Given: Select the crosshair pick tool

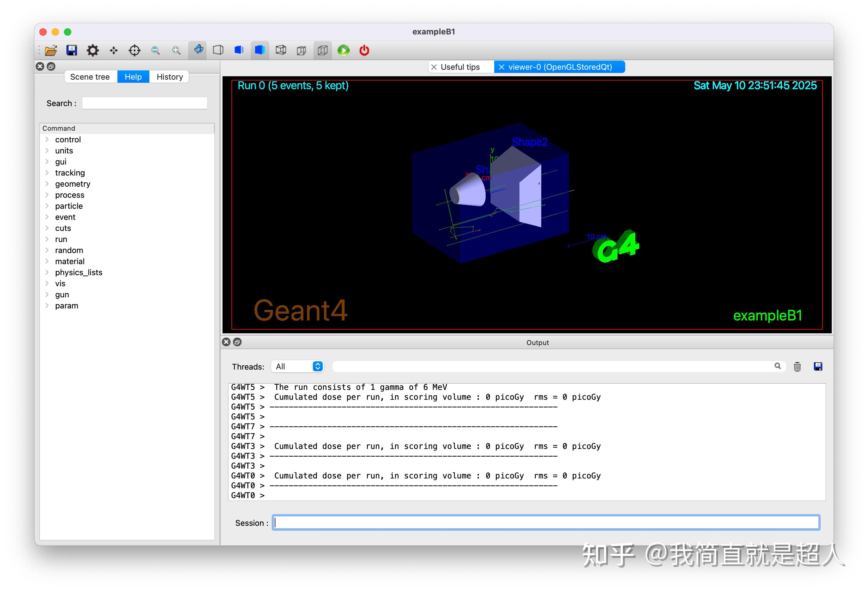Looking at the screenshot, I should tap(134, 50).
